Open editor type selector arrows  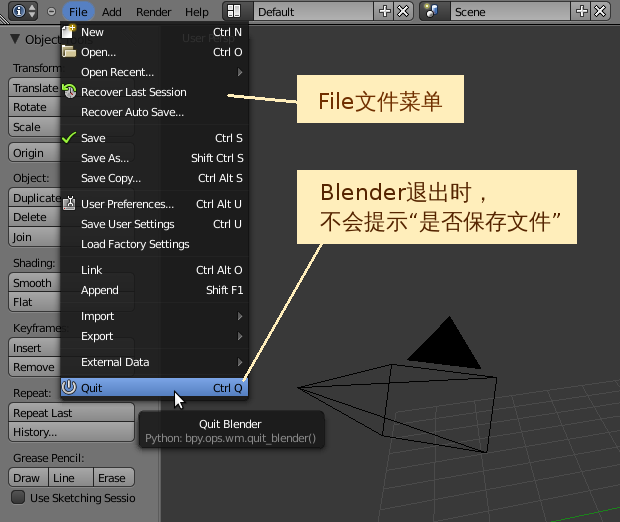click(32, 11)
